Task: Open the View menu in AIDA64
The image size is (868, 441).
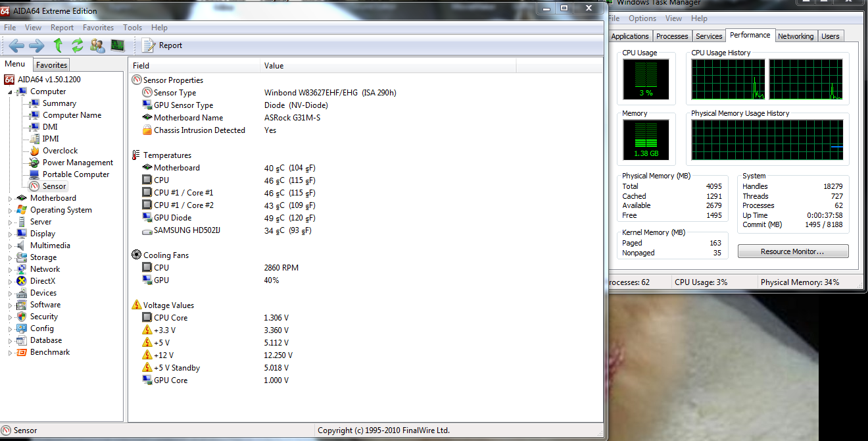Action: click(x=33, y=28)
